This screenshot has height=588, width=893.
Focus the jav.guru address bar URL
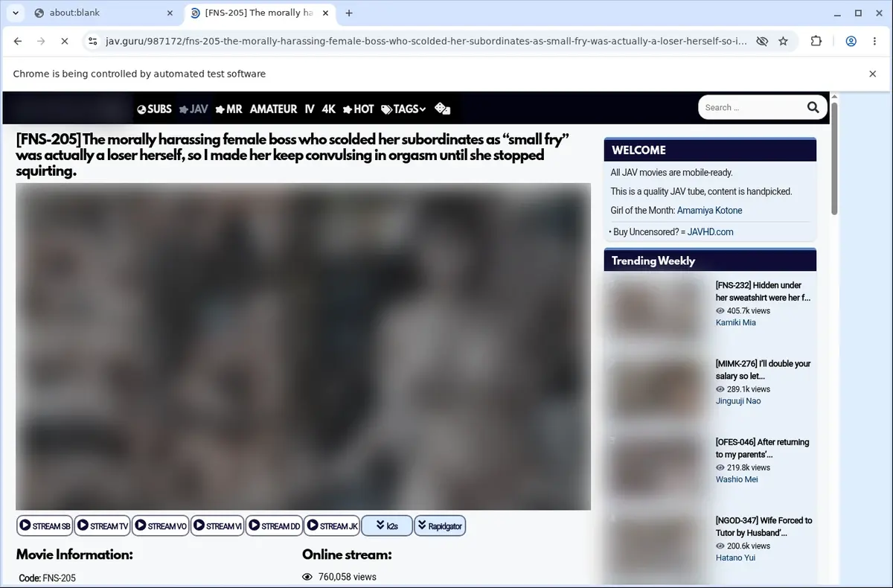click(426, 42)
